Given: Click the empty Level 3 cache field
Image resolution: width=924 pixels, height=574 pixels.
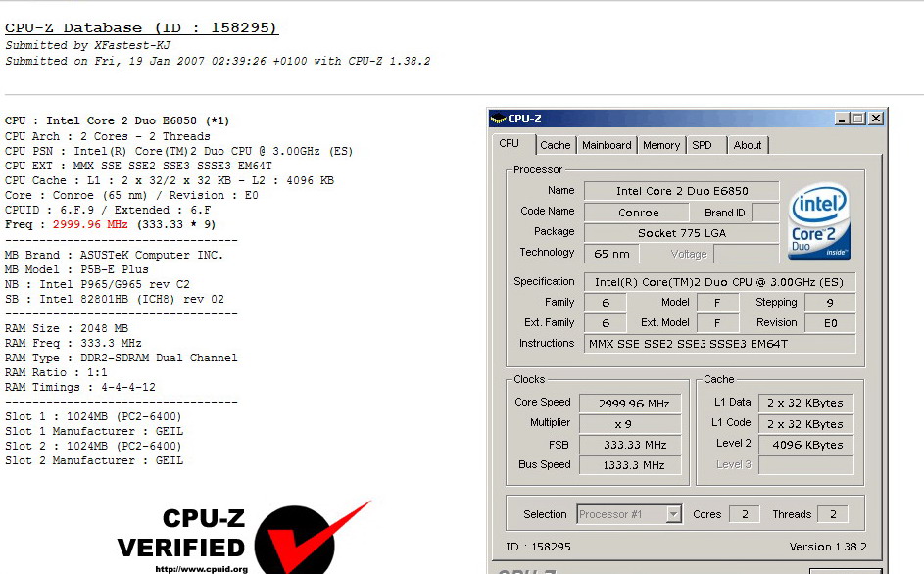Looking at the screenshot, I should tap(805, 465).
